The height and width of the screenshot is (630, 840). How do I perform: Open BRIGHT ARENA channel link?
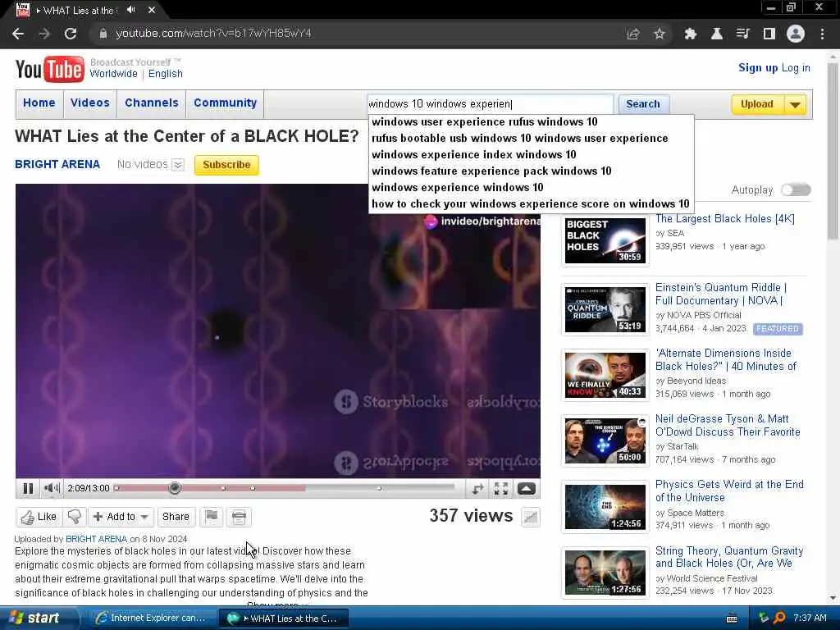(x=57, y=164)
